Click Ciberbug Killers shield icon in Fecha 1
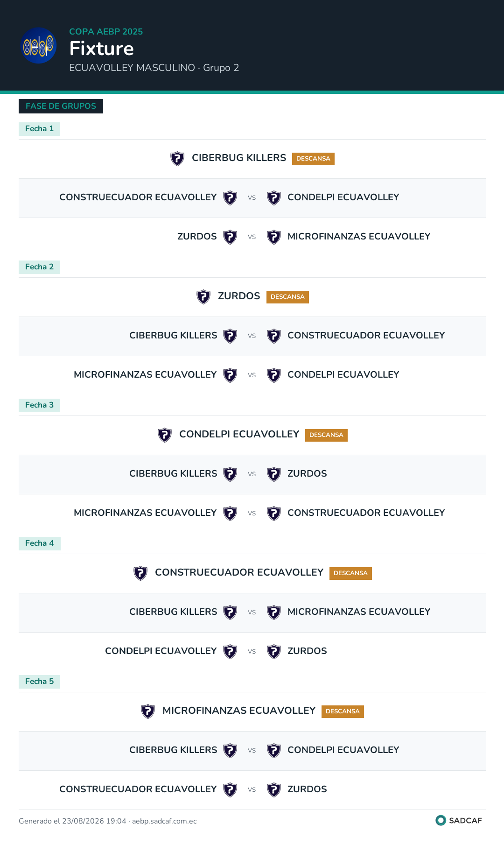Viewport: 504px width, 845px height. [x=177, y=159]
